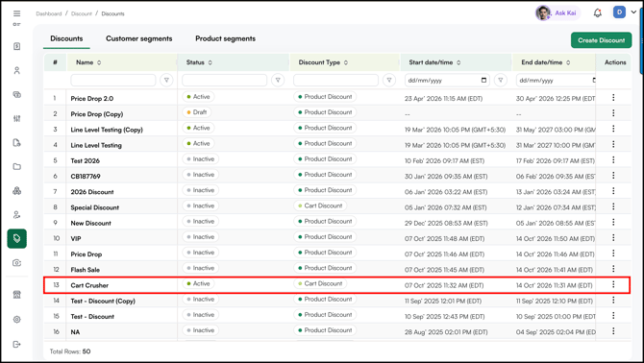Switch to the Customer segments tab
The width and height of the screenshot is (644, 363).
(138, 38)
